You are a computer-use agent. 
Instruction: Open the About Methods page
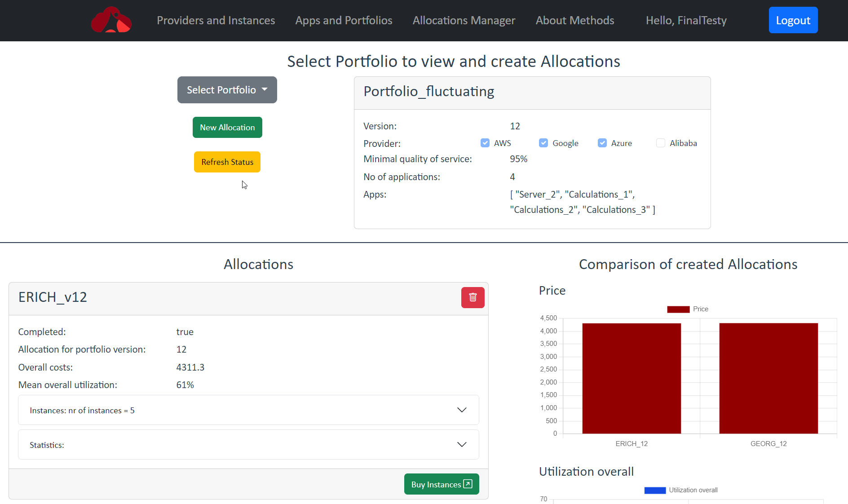tap(574, 20)
